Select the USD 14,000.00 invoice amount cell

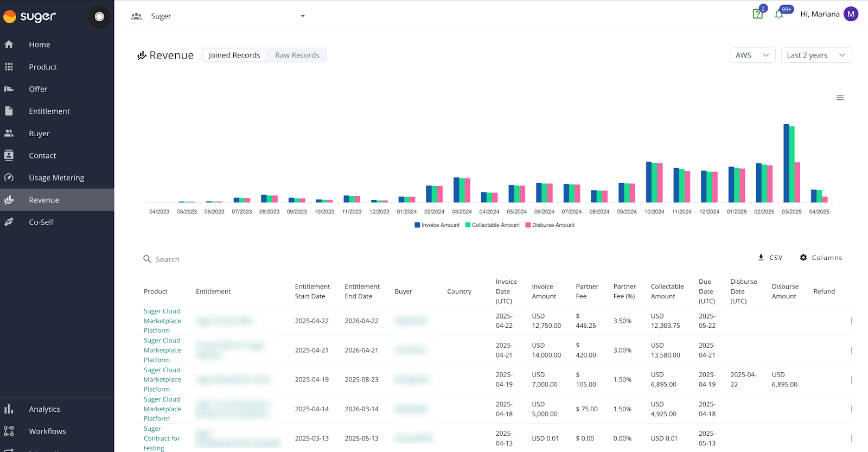click(546, 350)
